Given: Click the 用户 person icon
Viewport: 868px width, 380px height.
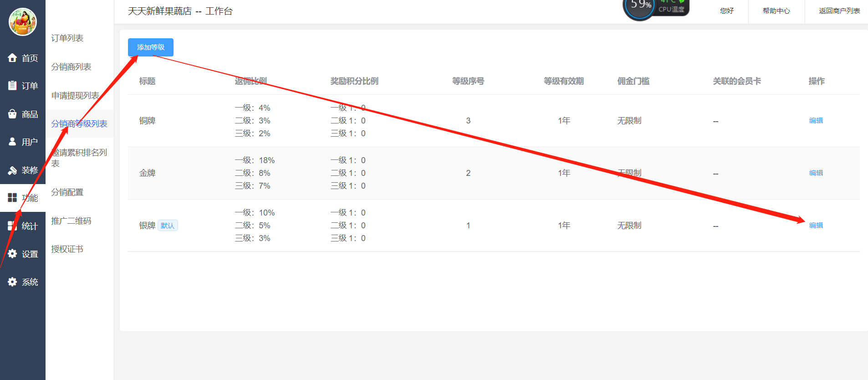Looking at the screenshot, I should tap(12, 142).
